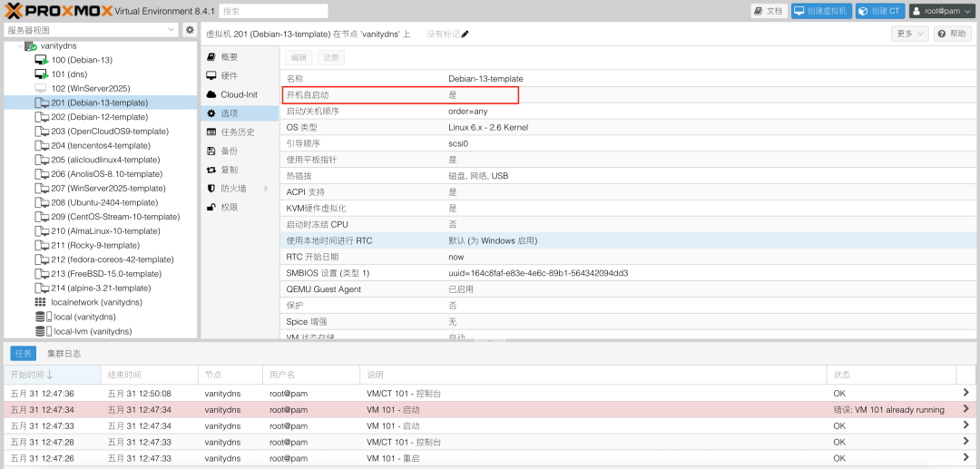Switch to the 集群日志 tab

coord(64,354)
